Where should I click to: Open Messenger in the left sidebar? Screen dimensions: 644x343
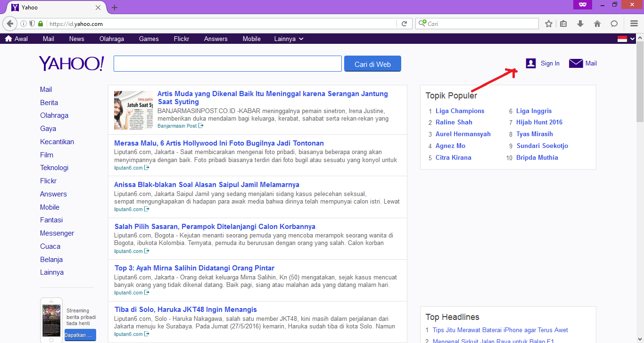point(57,233)
